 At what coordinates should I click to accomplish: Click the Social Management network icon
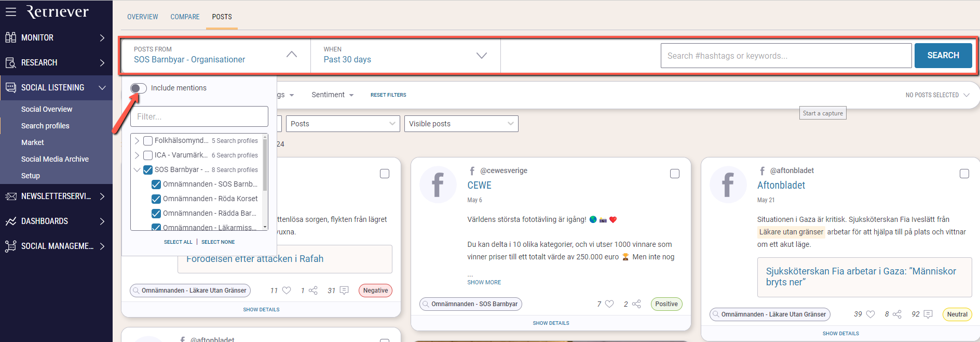(x=11, y=246)
